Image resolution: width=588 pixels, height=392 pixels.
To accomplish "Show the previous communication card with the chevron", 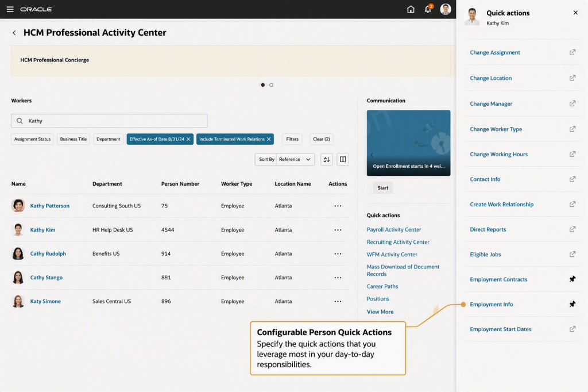I will [x=372, y=155].
